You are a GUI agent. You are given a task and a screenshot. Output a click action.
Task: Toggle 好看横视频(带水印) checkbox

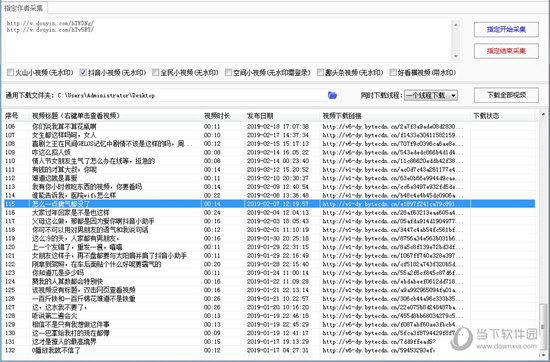coord(393,73)
